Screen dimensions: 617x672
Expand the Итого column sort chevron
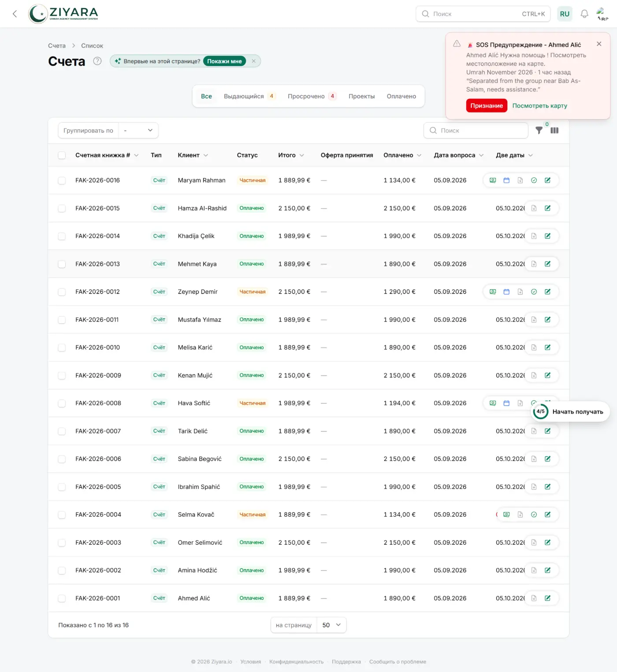coord(302,155)
